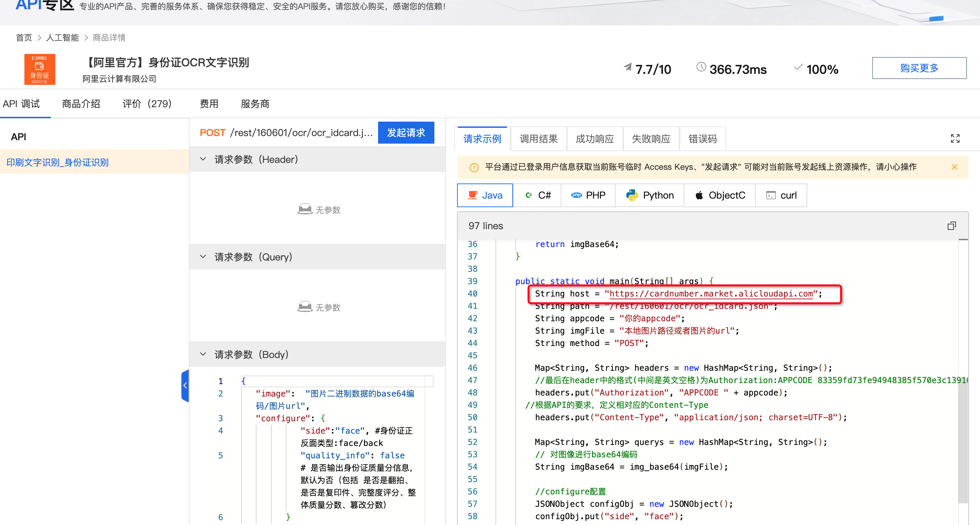Screen dimensions: 980x525
Task: Select the Java language tab
Action: pos(485,195)
